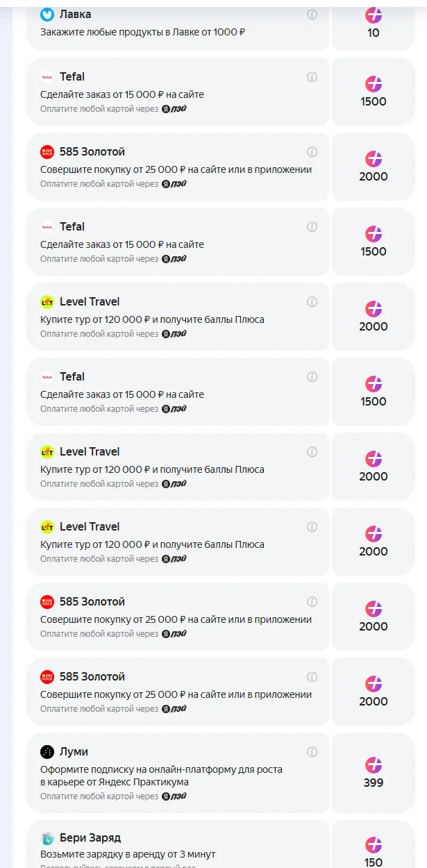427x868 pixels.
Task: Open the info icon on the last 585 Золотой offer
Action: [312, 677]
